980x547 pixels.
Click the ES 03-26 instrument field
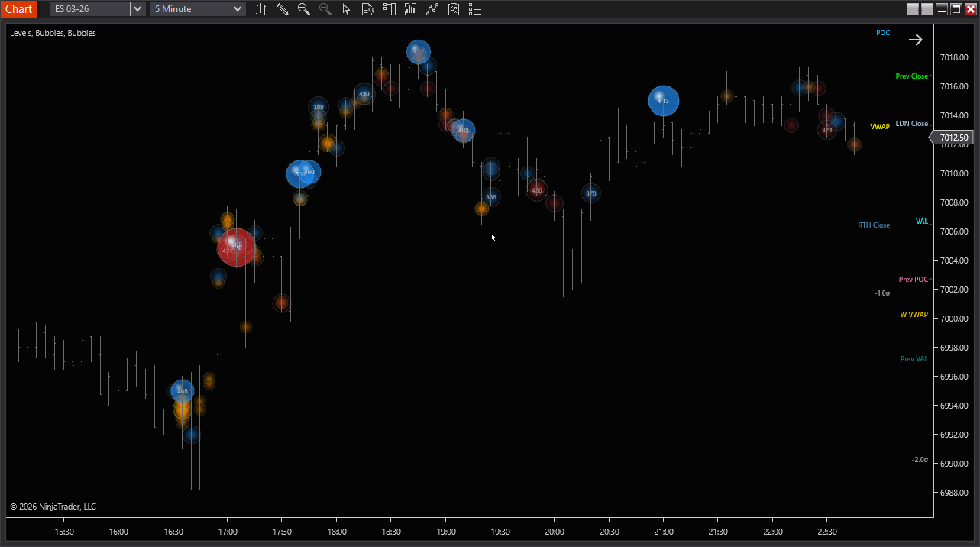90,9
